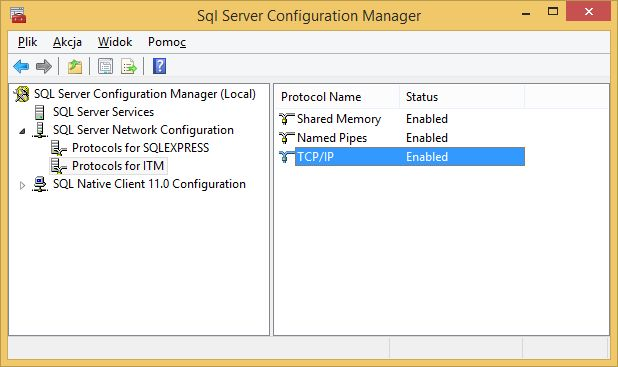This screenshot has width=618, height=367.
Task: Click the SQL Native Client 11.0 icon
Action: (40, 184)
